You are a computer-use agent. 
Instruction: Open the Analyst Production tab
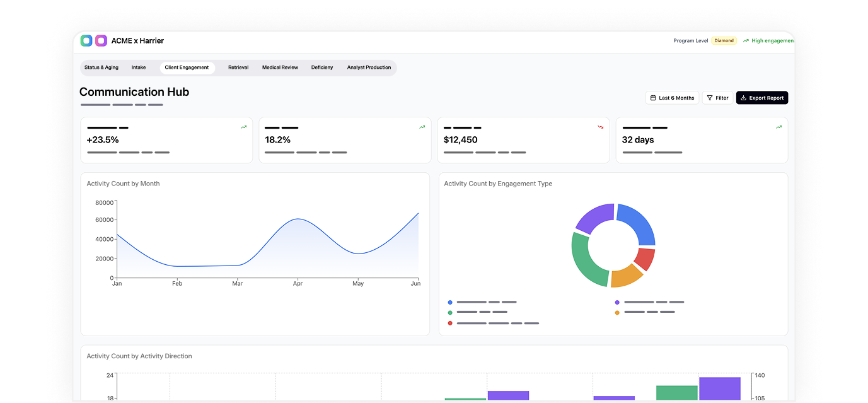pyautogui.click(x=369, y=67)
